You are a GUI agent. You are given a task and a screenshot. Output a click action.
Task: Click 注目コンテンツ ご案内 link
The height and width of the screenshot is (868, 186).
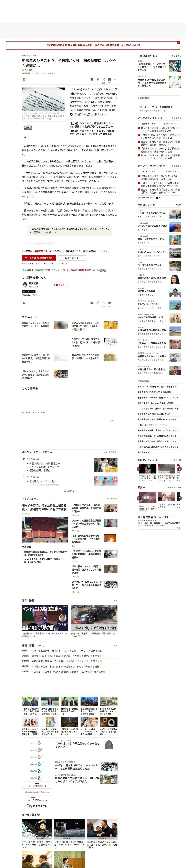click(x=178, y=205)
